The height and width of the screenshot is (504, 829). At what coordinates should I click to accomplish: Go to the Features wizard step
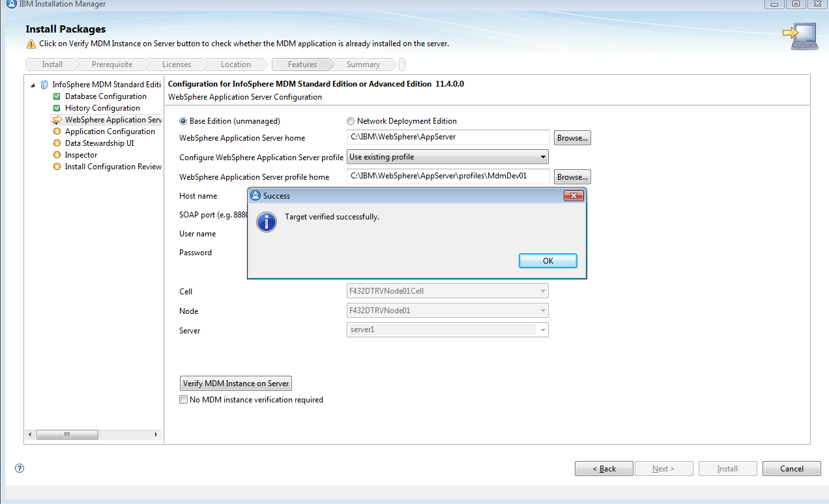tap(302, 64)
